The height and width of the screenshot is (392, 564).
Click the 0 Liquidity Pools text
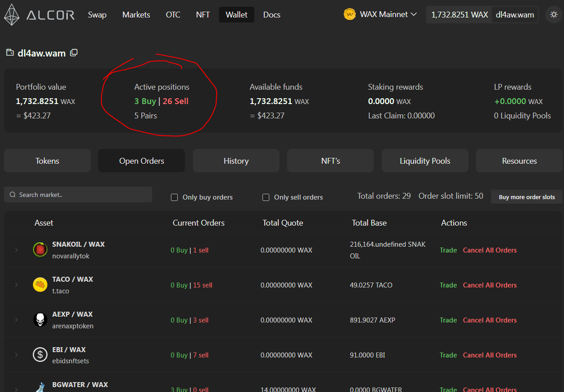522,115
